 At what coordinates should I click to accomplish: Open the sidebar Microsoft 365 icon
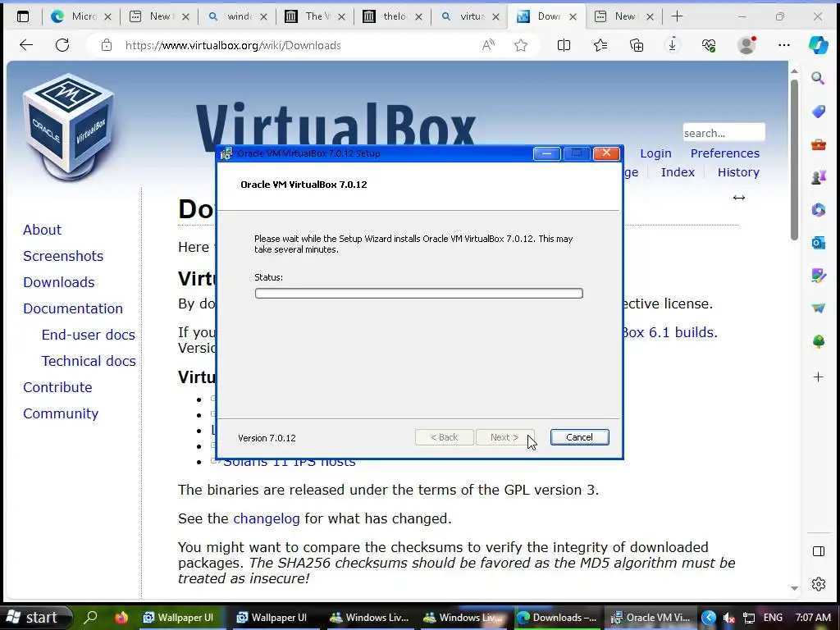(818, 210)
